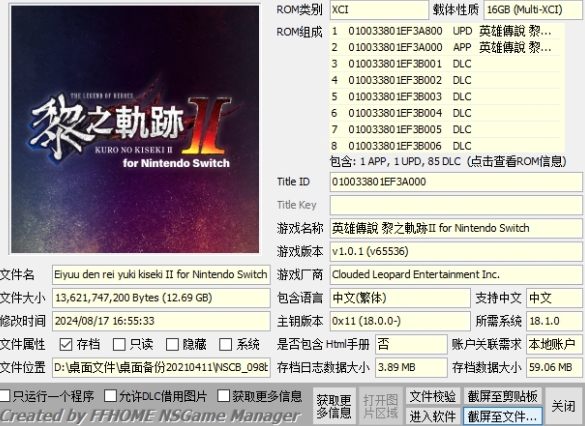Click the 账户关联需求 field 本地账户
This screenshot has height=426, width=585.
pos(554,344)
